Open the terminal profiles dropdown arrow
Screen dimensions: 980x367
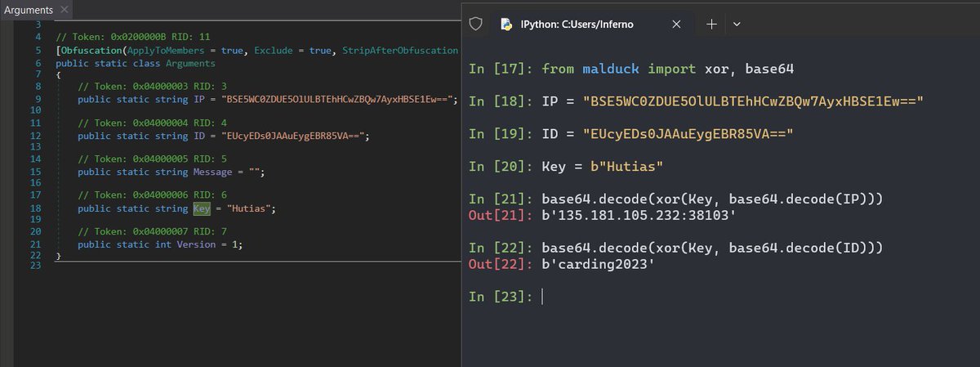point(737,25)
